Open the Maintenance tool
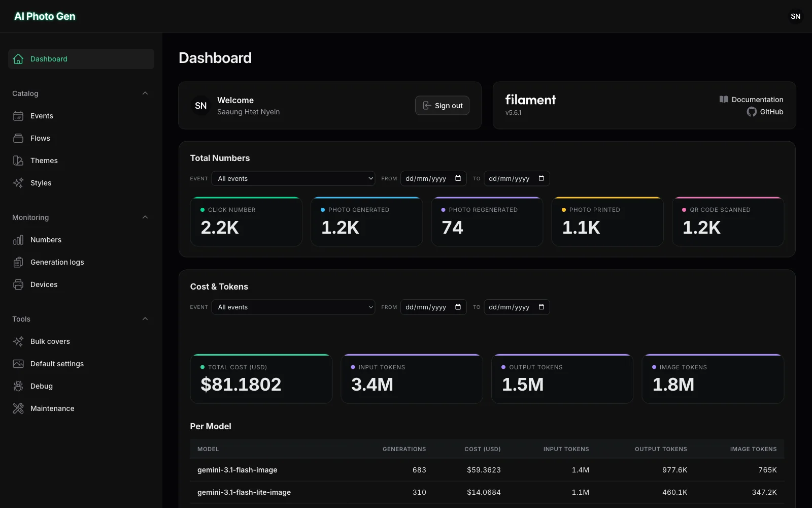The height and width of the screenshot is (508, 812). [81, 408]
